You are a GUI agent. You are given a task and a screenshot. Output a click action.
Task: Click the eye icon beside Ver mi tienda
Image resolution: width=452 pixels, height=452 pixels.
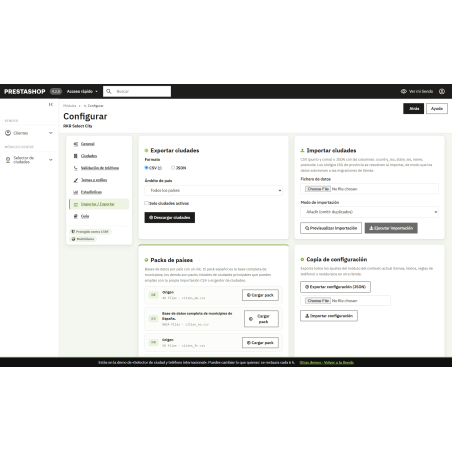pos(404,91)
